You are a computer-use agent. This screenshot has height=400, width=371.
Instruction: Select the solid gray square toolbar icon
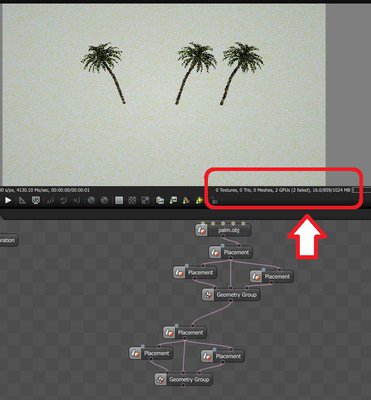click(119, 200)
